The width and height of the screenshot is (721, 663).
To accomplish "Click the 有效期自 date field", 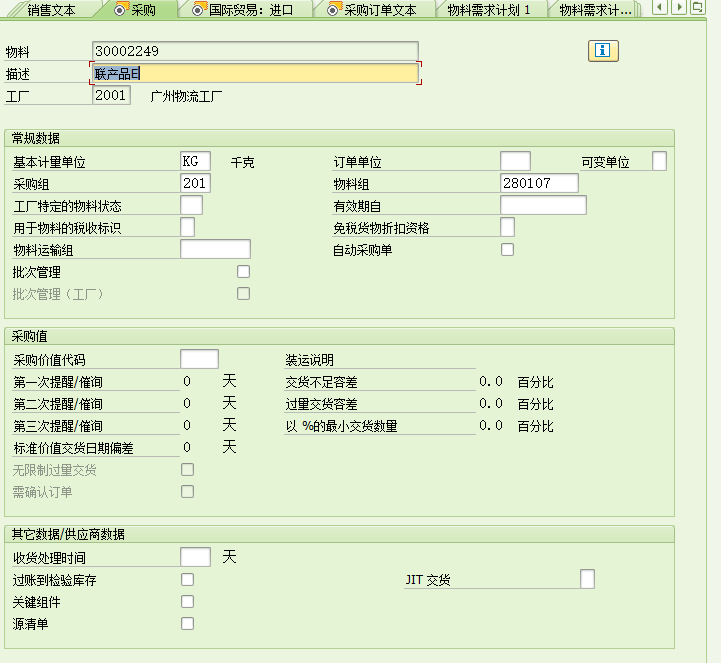I will (x=543, y=205).
